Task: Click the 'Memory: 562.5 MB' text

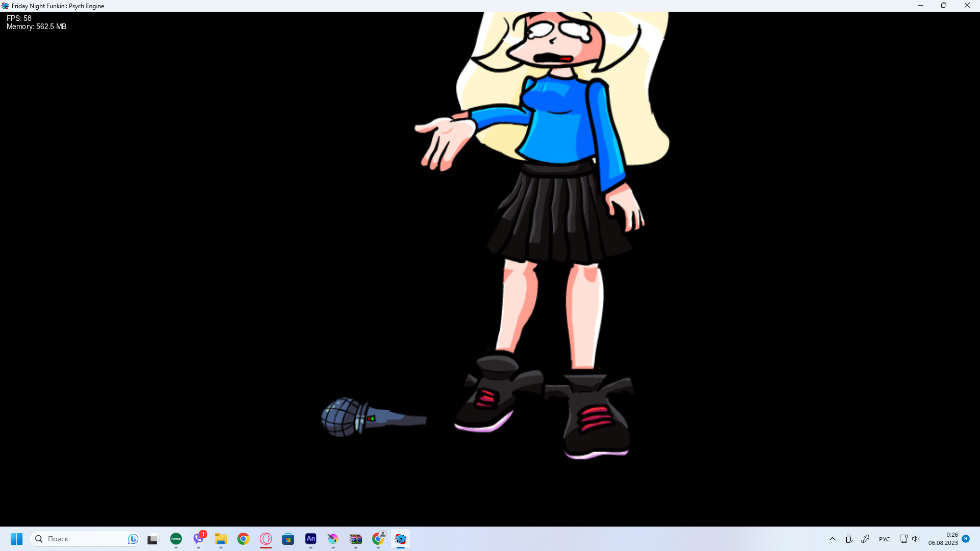Action: pyautogui.click(x=36, y=27)
